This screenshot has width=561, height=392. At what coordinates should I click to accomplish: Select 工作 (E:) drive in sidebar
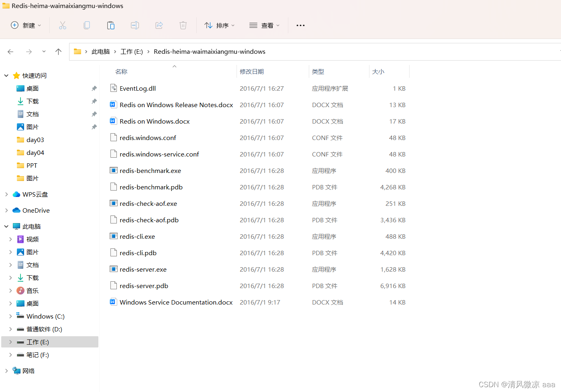pos(50,342)
